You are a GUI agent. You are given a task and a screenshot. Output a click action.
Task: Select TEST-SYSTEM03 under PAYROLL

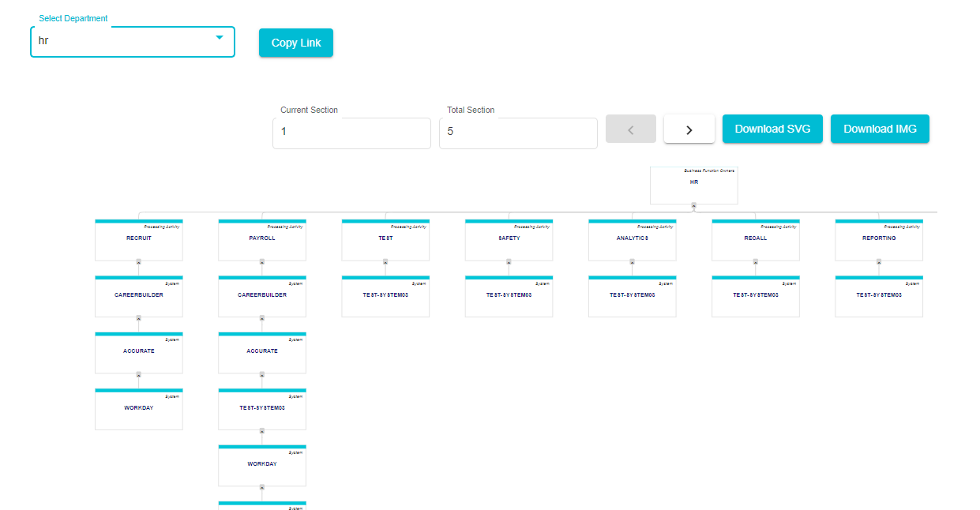coord(262,409)
